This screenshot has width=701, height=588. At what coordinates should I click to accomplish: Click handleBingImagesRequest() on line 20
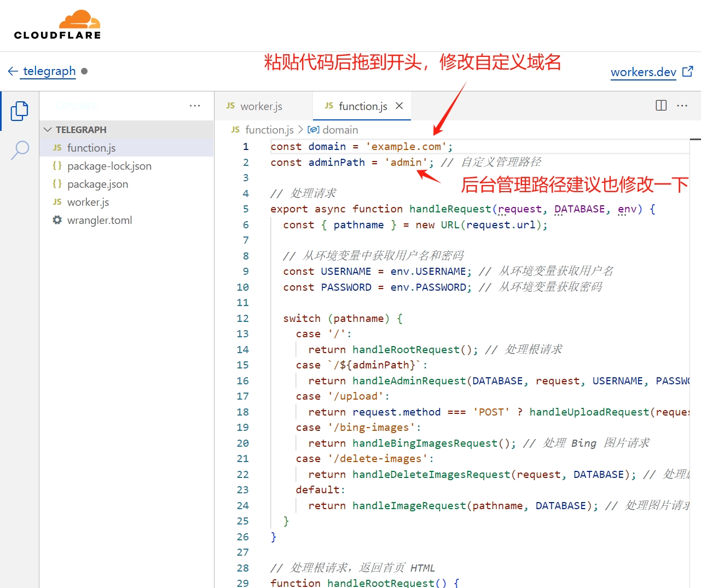coord(431,443)
